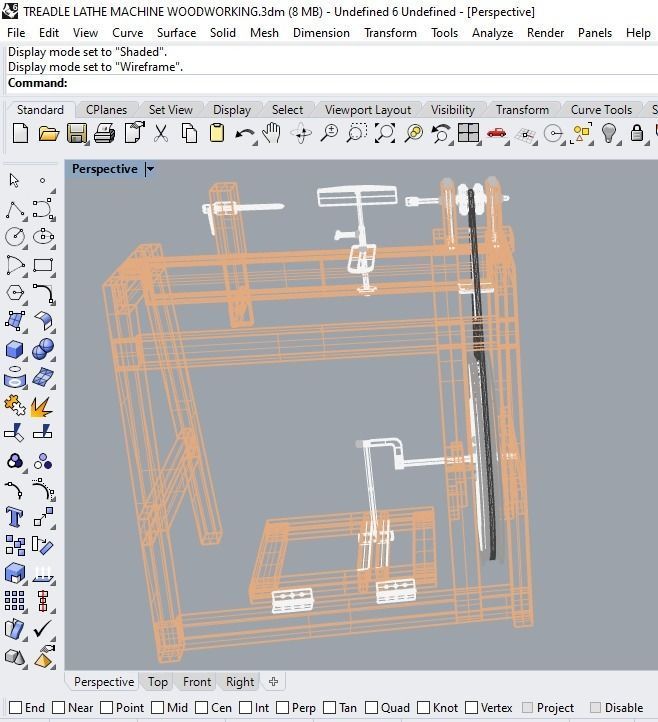Click the Copy icon in Standard toolbar
The width and height of the screenshot is (658, 722).
pyautogui.click(x=189, y=134)
